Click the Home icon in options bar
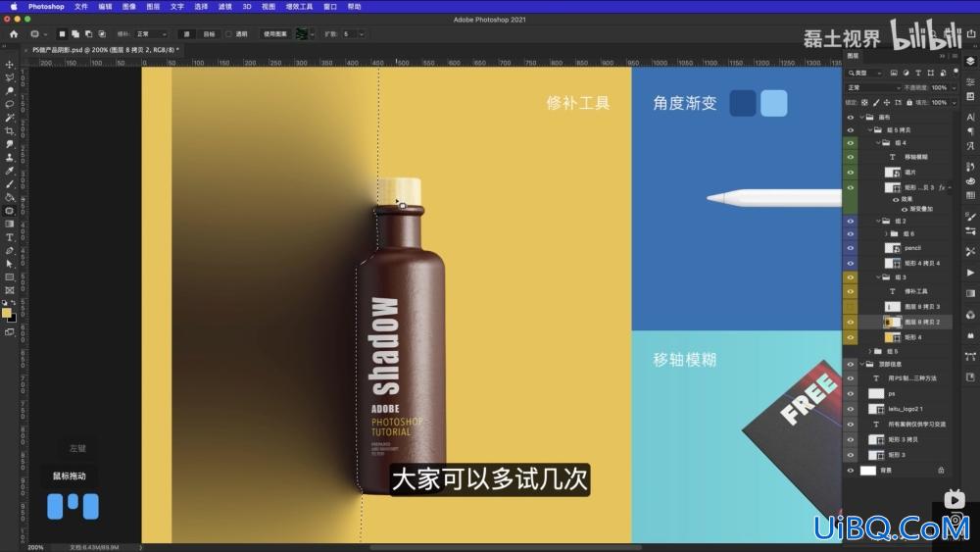 (14, 33)
